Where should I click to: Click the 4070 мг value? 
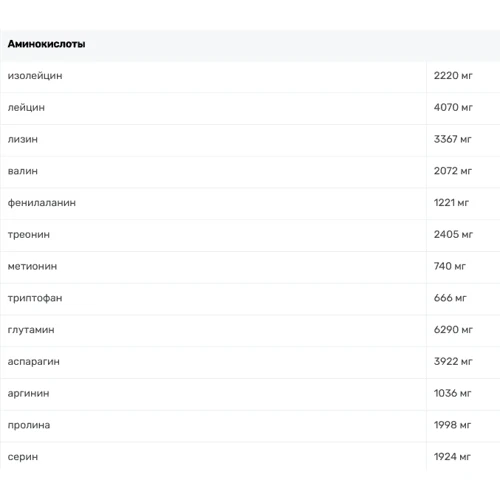[x=453, y=107]
